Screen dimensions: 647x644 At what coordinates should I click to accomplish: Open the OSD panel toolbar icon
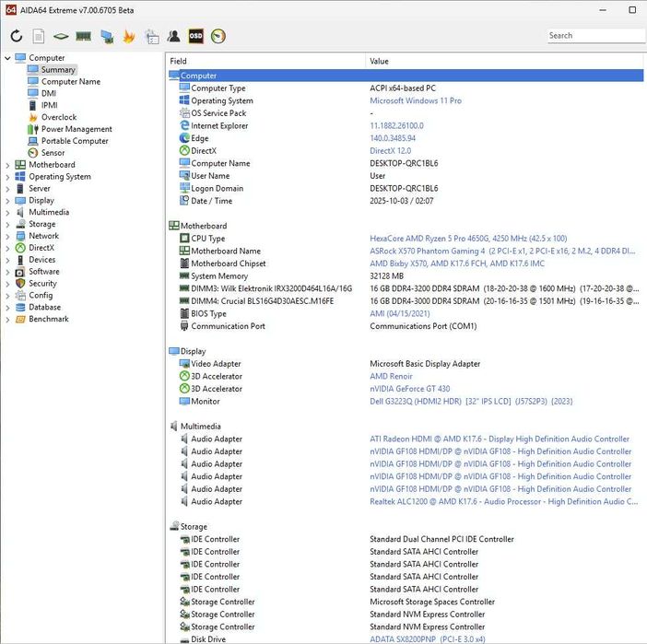pyautogui.click(x=196, y=36)
